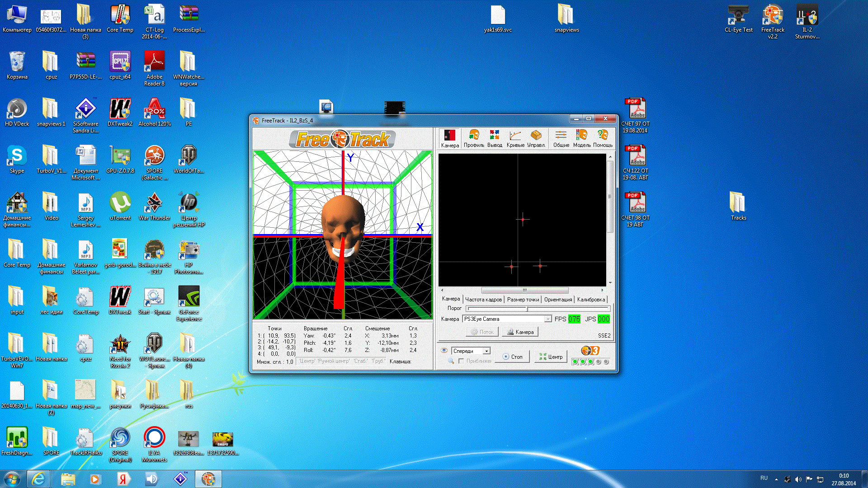Screen dimensions: 868x488
Task: Open the IL-2 Sturmovik desktop shortcut
Action: pos(807,22)
